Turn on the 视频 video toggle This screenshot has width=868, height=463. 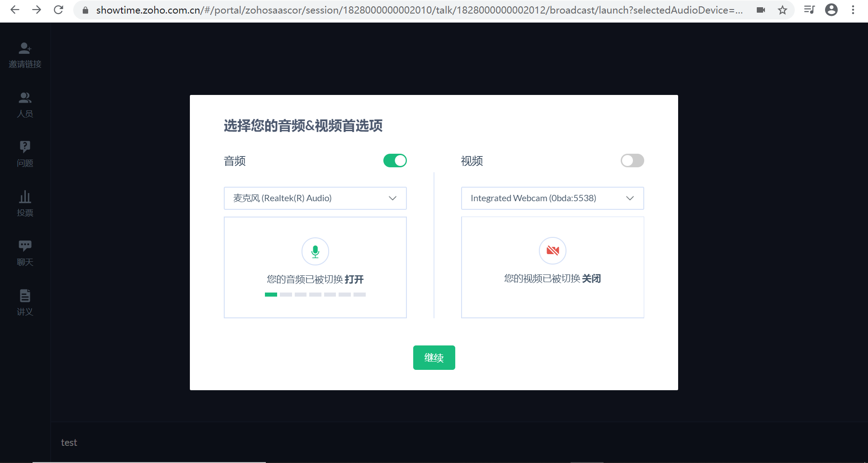point(632,161)
